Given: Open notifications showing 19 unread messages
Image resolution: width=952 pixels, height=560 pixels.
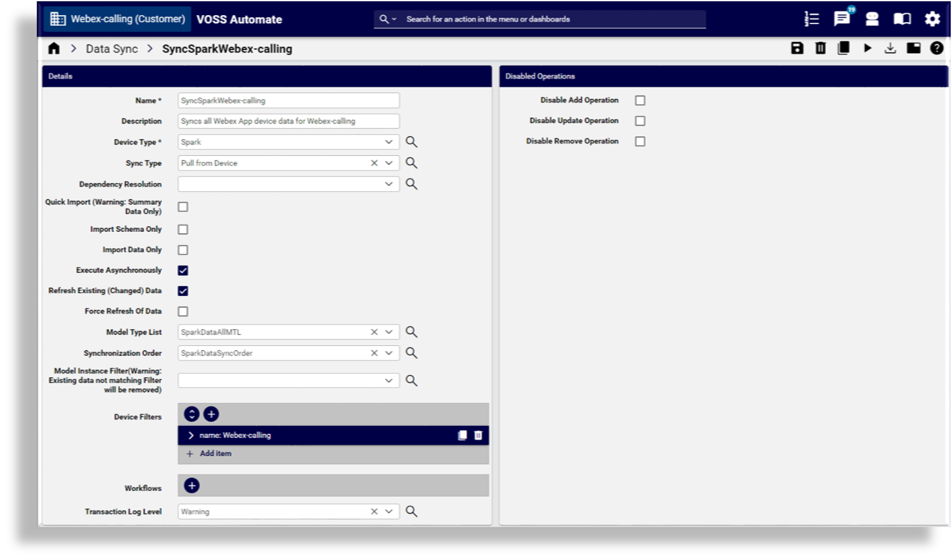Looking at the screenshot, I should 842,19.
